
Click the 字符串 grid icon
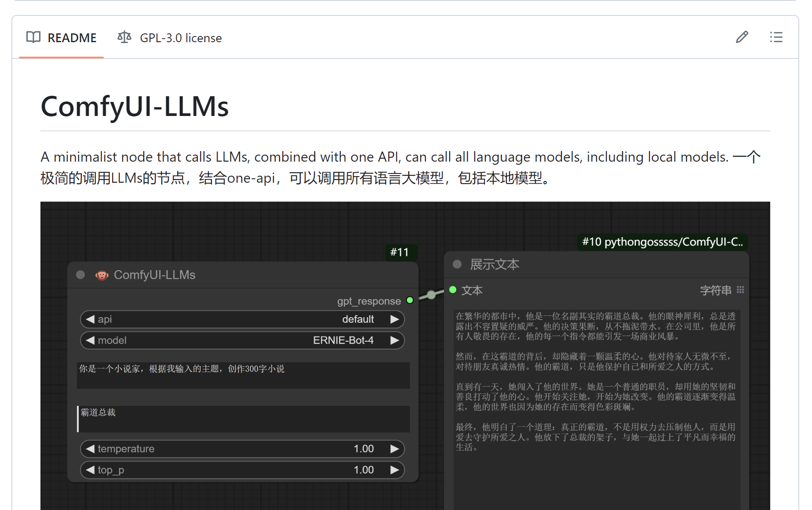740,290
